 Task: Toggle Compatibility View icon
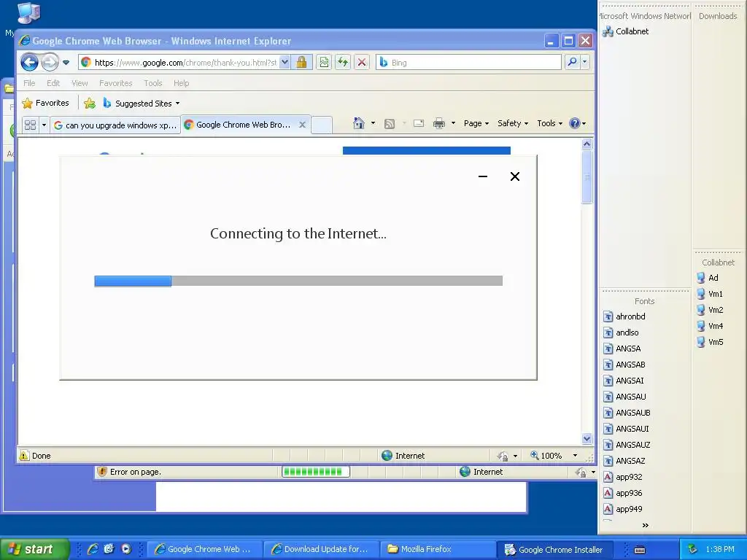(324, 62)
